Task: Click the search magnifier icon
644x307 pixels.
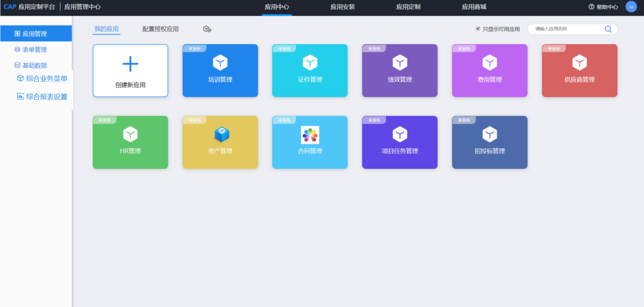Action: pos(608,29)
